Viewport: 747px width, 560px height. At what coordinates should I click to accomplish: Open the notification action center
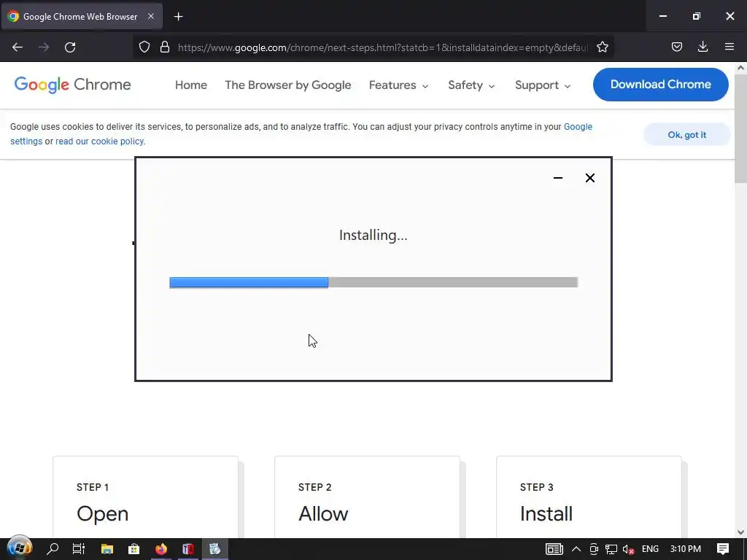tap(723, 549)
